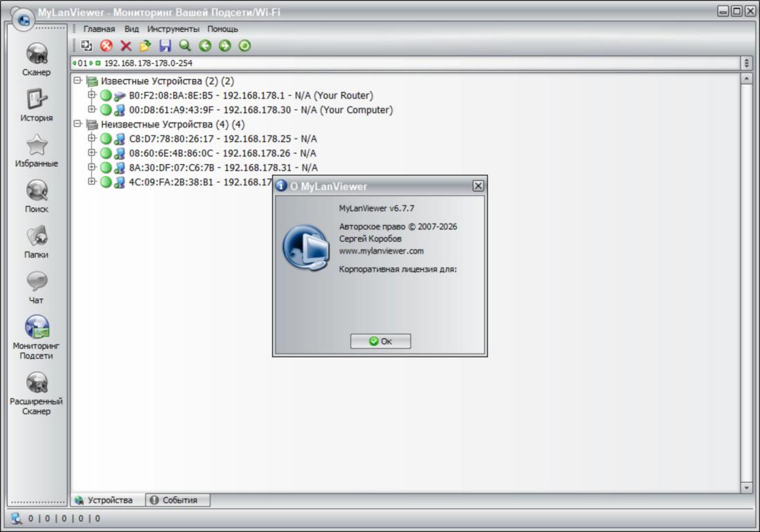The image size is (760, 532).
Task: Open the Инструменты menu
Action: click(x=173, y=29)
